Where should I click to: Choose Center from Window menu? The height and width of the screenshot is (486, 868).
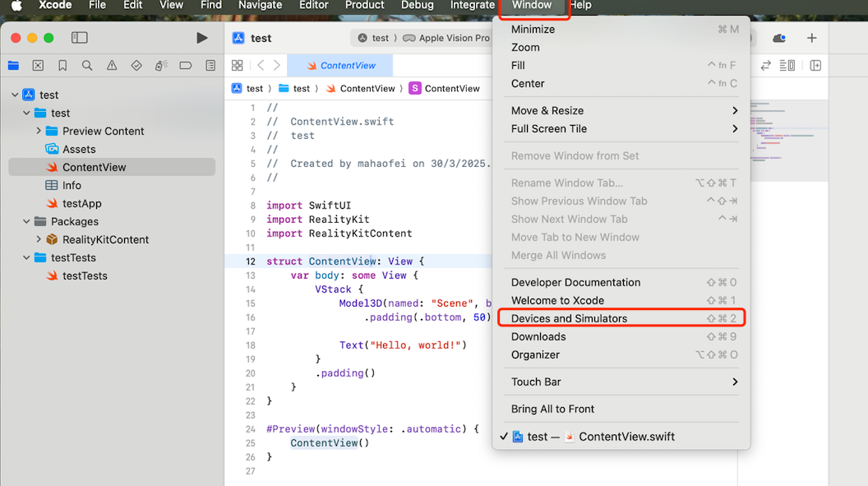pyautogui.click(x=621, y=84)
